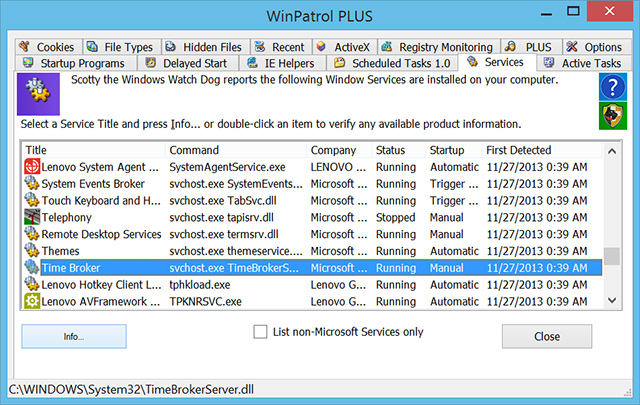The height and width of the screenshot is (405, 640).
Task: Click the blue question mark help icon
Action: (612, 87)
